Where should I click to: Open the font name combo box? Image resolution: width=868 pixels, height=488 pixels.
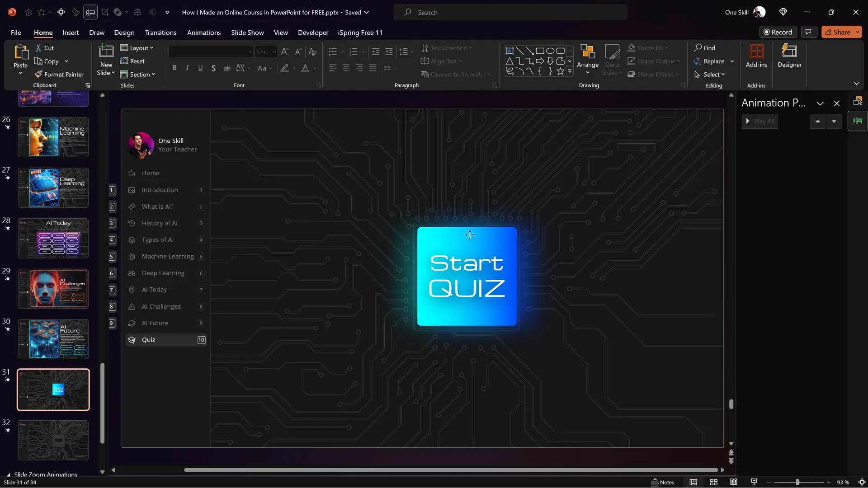coord(211,52)
